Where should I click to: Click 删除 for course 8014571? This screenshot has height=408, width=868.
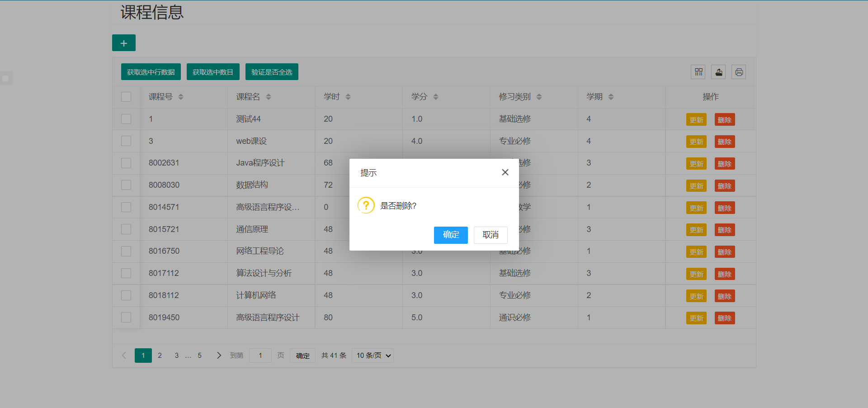click(x=725, y=208)
